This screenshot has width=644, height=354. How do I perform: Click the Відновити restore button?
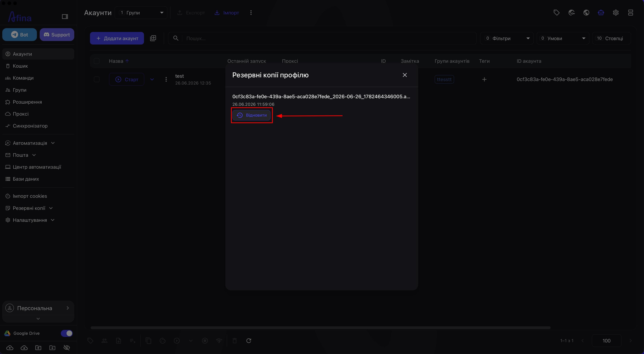click(x=252, y=115)
